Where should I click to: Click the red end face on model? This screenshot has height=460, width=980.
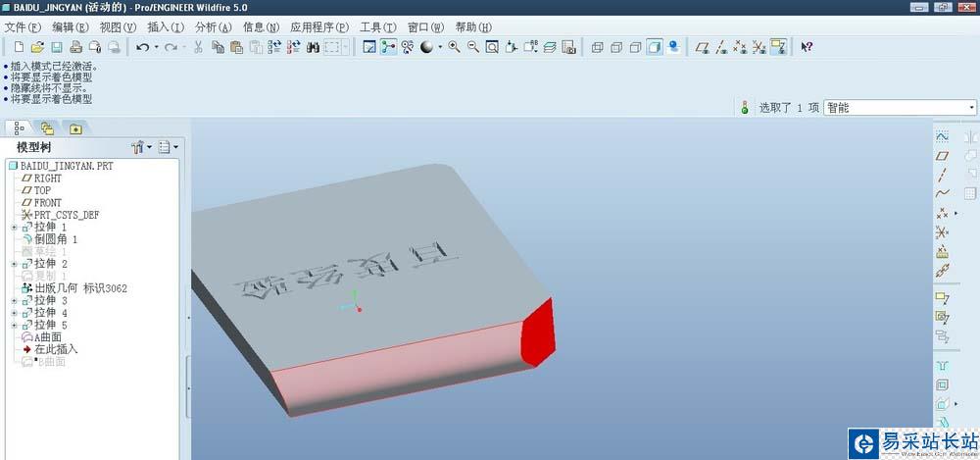[x=538, y=332]
